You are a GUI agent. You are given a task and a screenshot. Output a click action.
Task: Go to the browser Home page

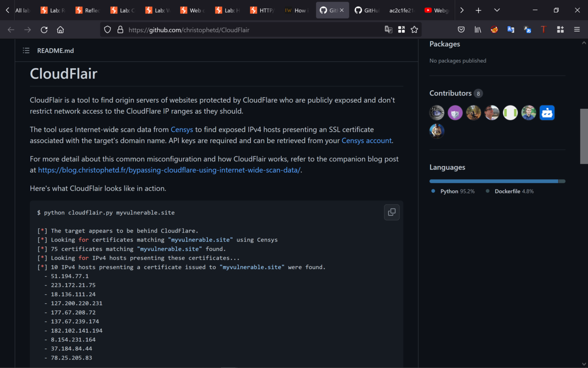[x=60, y=29]
